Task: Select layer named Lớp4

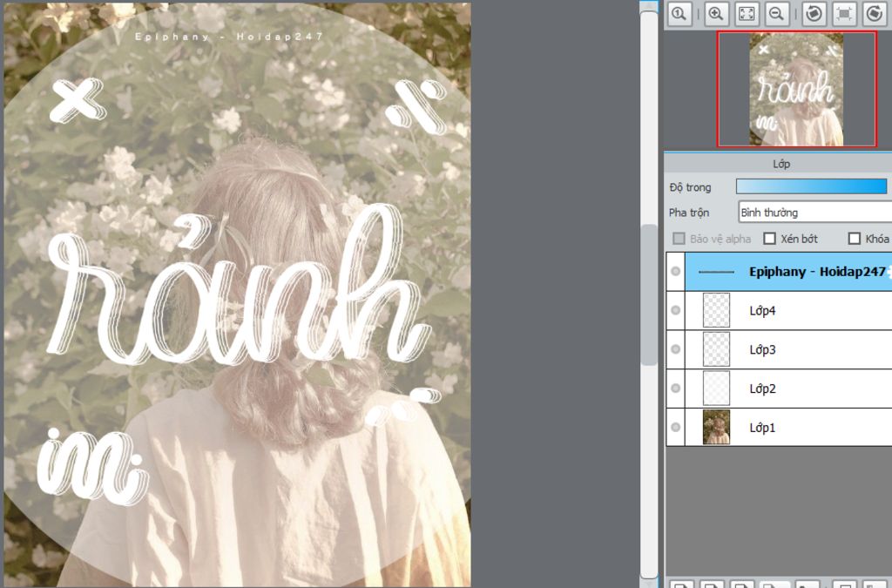Action: click(x=762, y=310)
